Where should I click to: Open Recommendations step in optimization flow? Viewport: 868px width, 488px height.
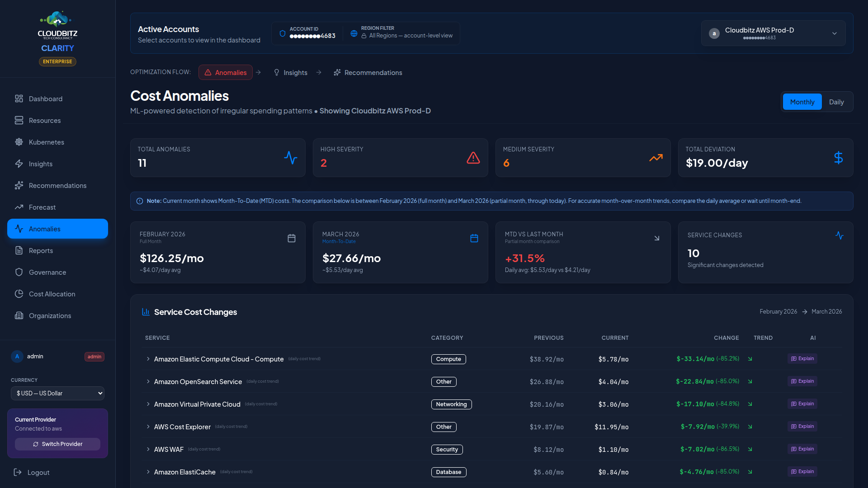pyautogui.click(x=368, y=73)
